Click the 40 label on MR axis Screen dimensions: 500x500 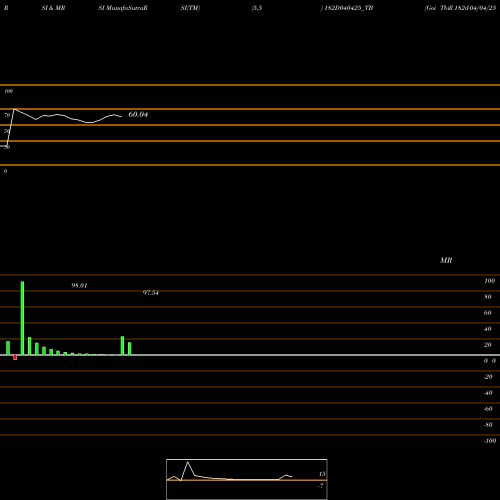pos(488,329)
